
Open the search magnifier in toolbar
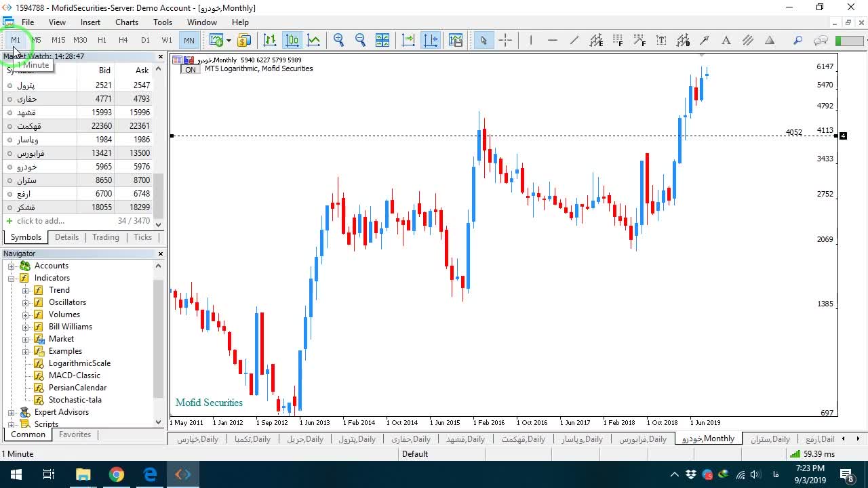coord(798,40)
